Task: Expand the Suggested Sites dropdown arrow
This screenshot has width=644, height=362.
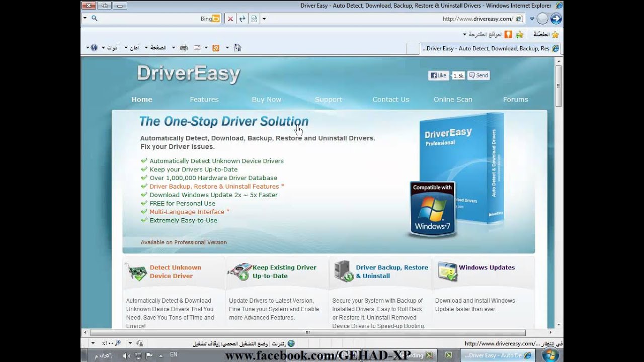Action: (x=465, y=34)
